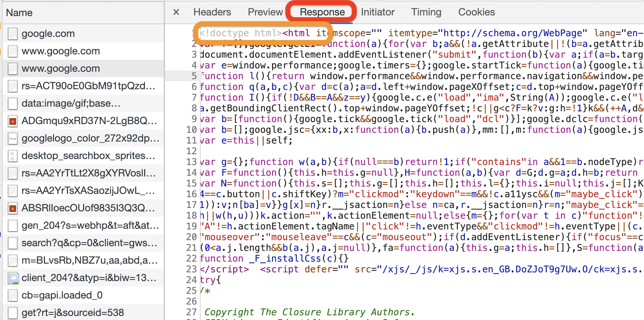This screenshot has width=644, height=320.
Task: Switch to the Headers tab
Action: [x=212, y=12]
